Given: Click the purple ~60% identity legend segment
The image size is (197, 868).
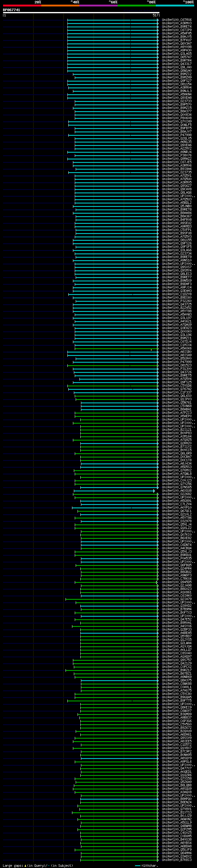Looking at the screenshot, I should click(x=98, y=6).
